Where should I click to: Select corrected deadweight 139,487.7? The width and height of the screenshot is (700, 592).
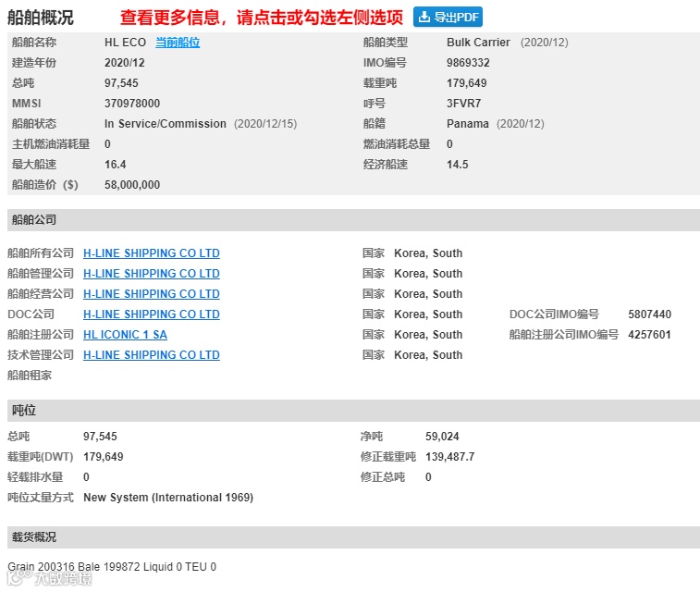point(450,457)
